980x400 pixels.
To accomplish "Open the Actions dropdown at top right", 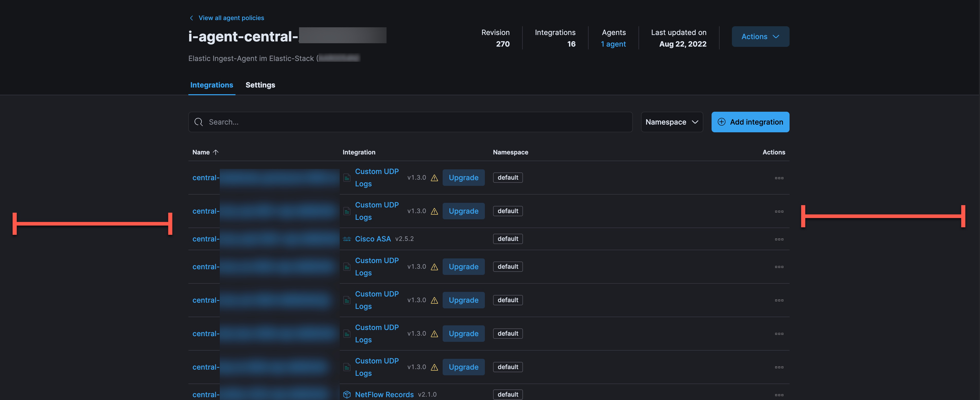I will tap(760, 37).
